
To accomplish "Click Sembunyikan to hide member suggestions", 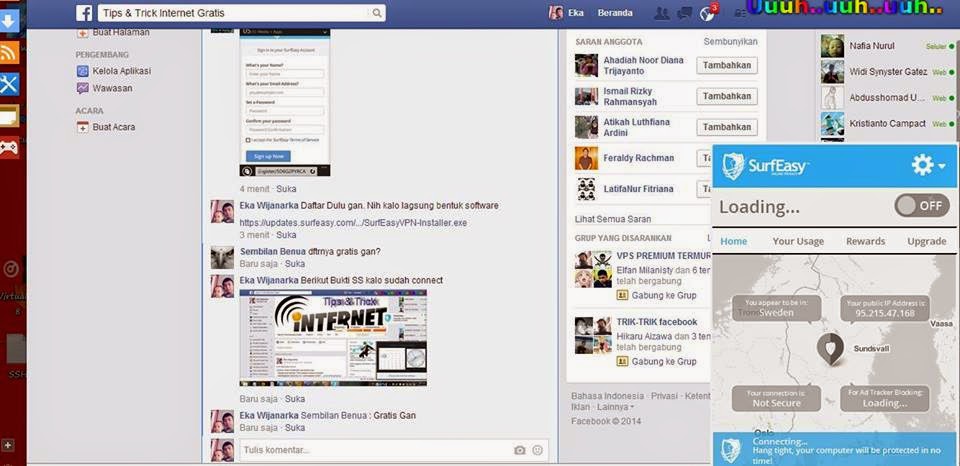I will (730, 42).
